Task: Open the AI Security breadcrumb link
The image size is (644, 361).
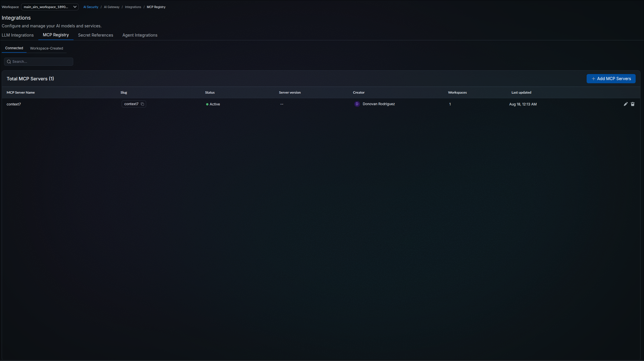Action: 91,7
